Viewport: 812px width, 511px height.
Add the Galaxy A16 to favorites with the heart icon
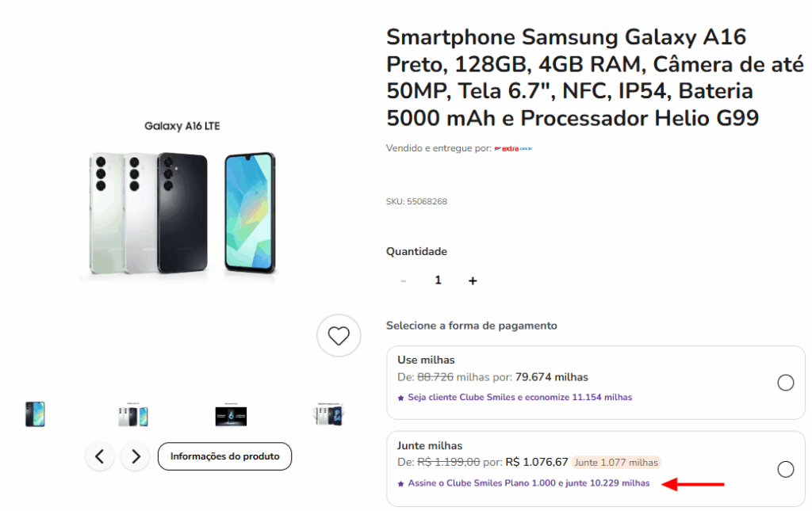point(339,336)
